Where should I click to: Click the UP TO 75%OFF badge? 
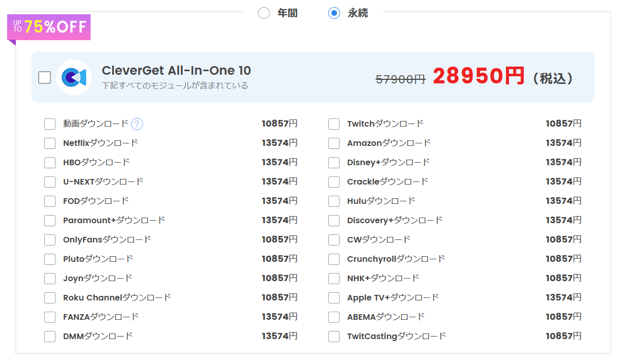[x=49, y=27]
